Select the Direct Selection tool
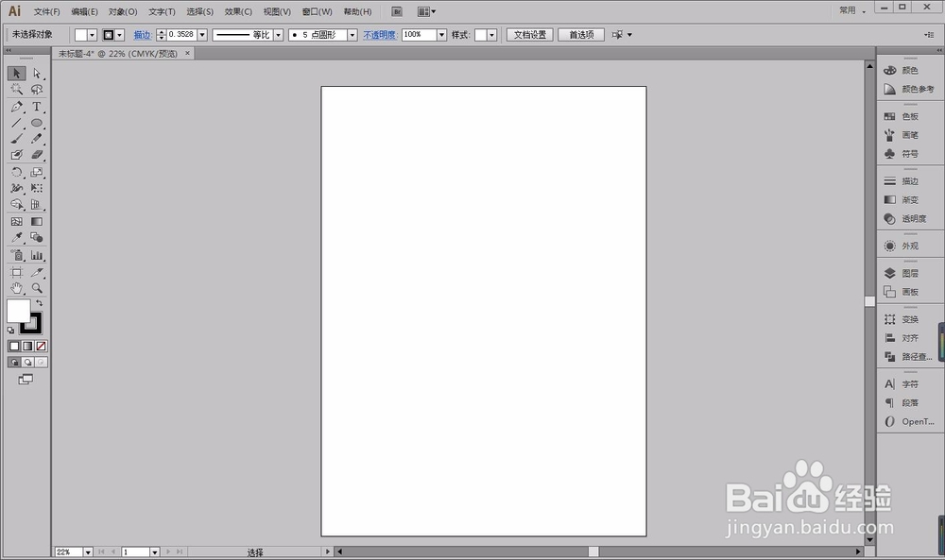Screen dimensions: 945x560 tap(37, 74)
